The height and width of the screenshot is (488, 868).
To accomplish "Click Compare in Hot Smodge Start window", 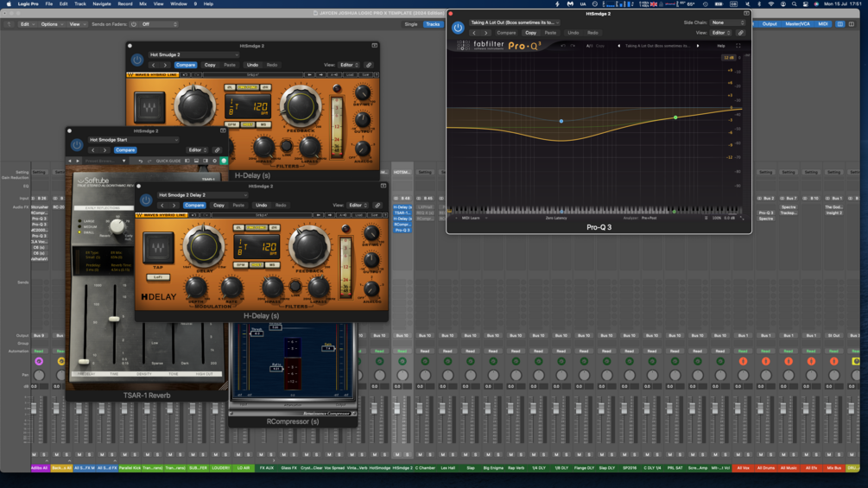I will [125, 150].
